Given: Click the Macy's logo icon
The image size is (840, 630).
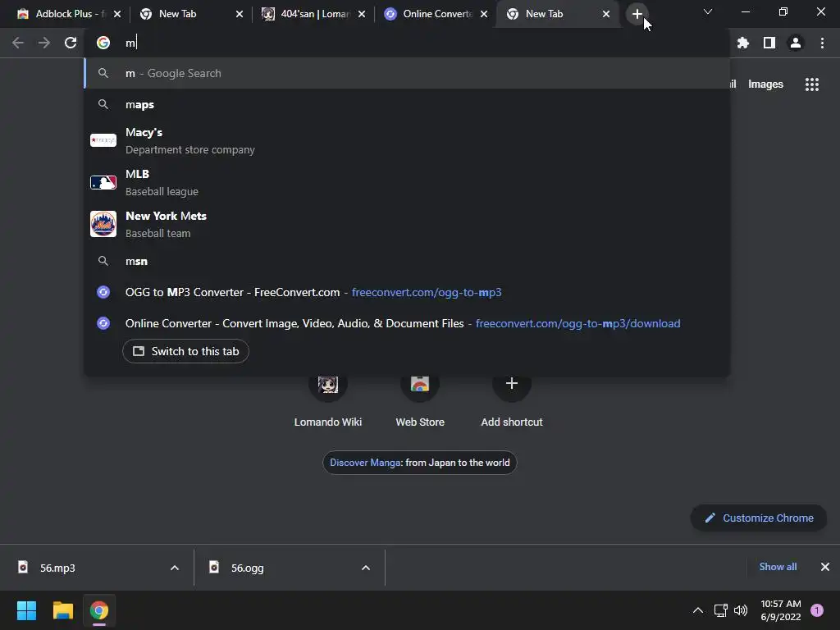Looking at the screenshot, I should pos(103,140).
